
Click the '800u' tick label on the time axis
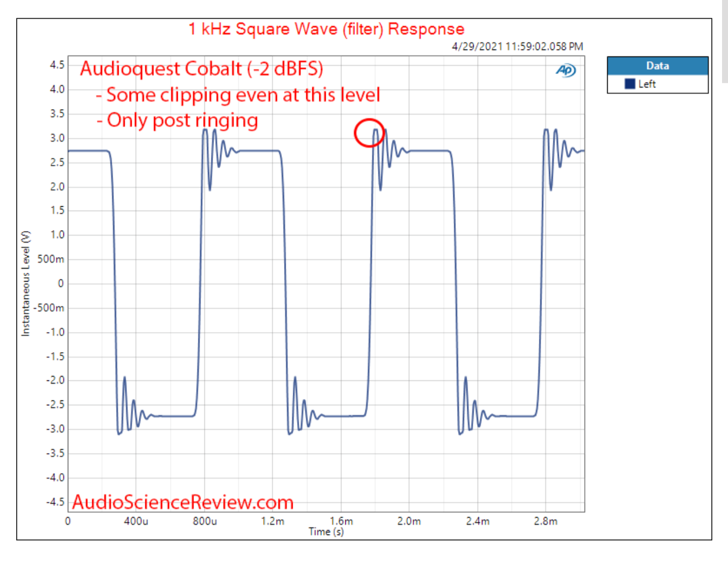point(205,521)
